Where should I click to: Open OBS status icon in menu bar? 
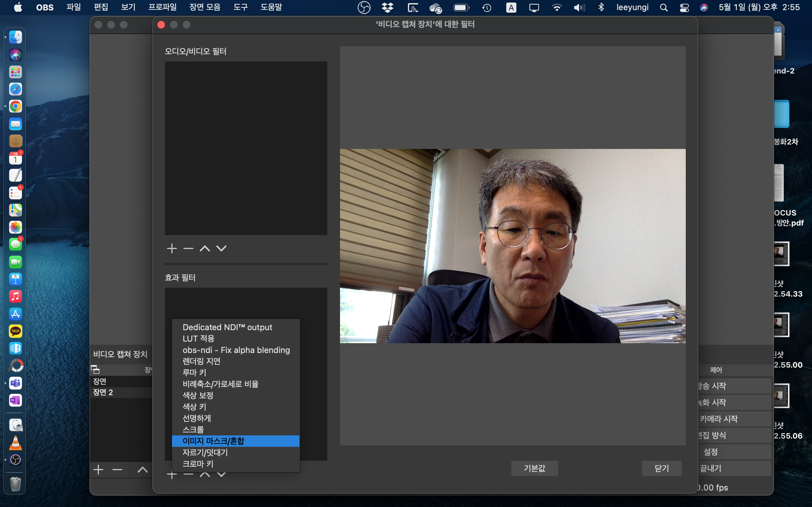(x=364, y=7)
